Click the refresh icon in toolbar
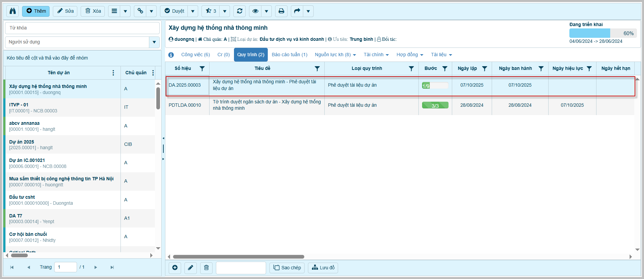 pyautogui.click(x=240, y=11)
